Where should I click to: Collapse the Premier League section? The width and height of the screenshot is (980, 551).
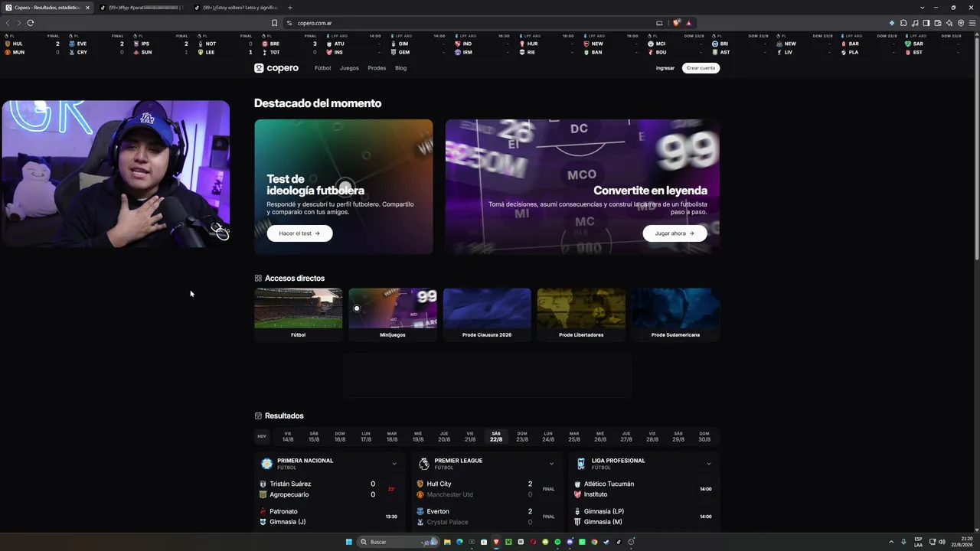tap(551, 464)
